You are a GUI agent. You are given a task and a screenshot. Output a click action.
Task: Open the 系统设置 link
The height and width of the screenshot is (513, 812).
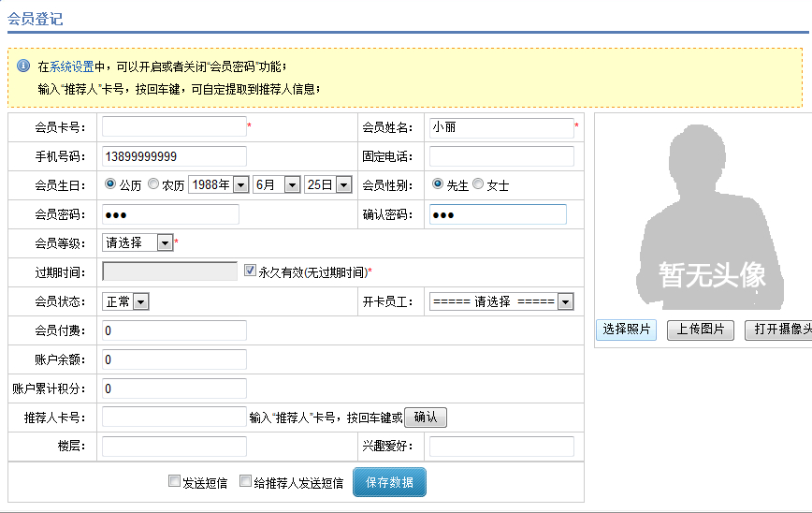click(x=72, y=67)
